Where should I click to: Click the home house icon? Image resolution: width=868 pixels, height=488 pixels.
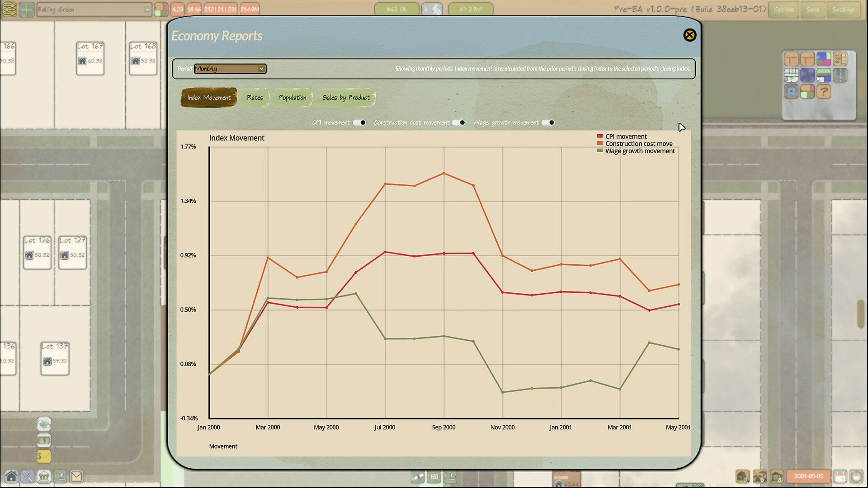pyautogui.click(x=11, y=476)
